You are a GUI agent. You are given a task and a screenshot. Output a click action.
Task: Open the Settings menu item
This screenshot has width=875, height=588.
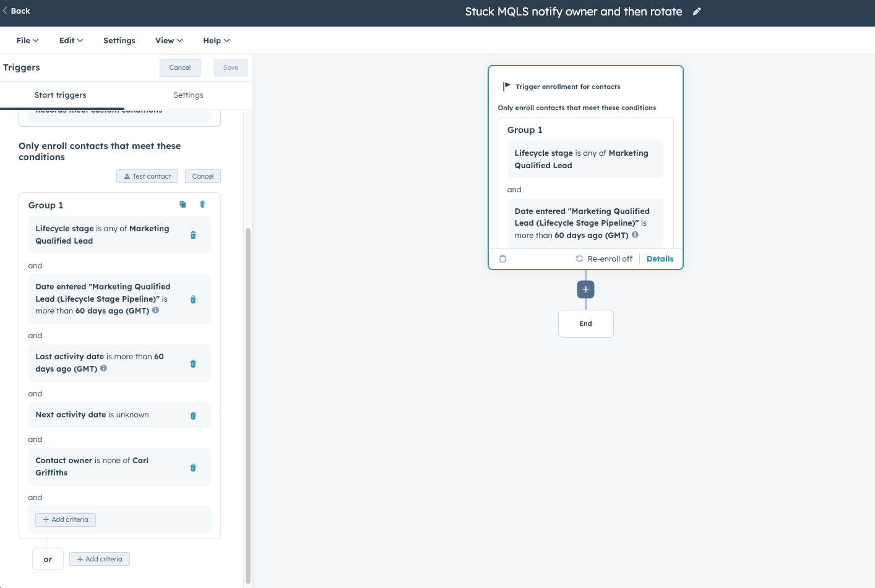119,41
